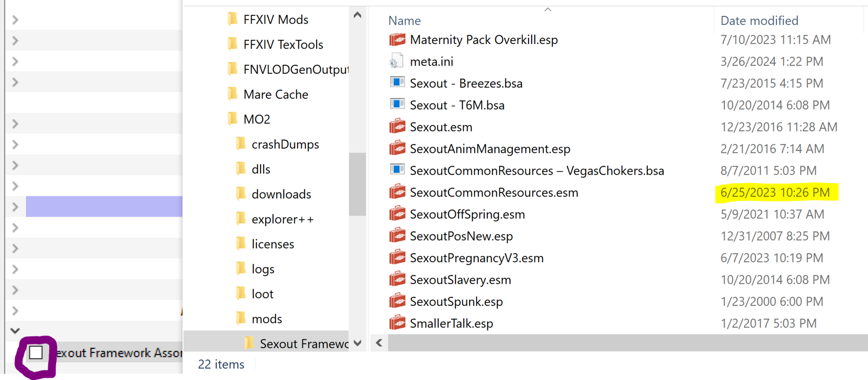Select the Framework Assor mod row text
This screenshot has height=380, width=868.
coord(119,352)
